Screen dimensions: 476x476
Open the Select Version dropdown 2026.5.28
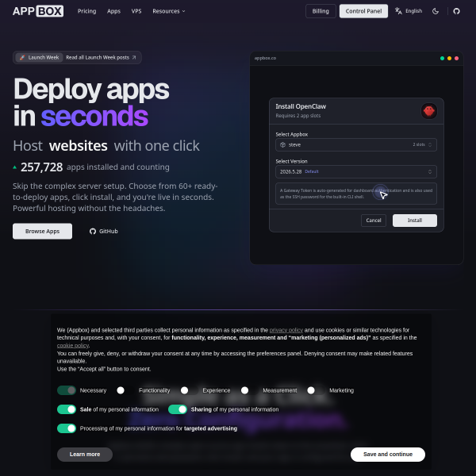click(356, 172)
